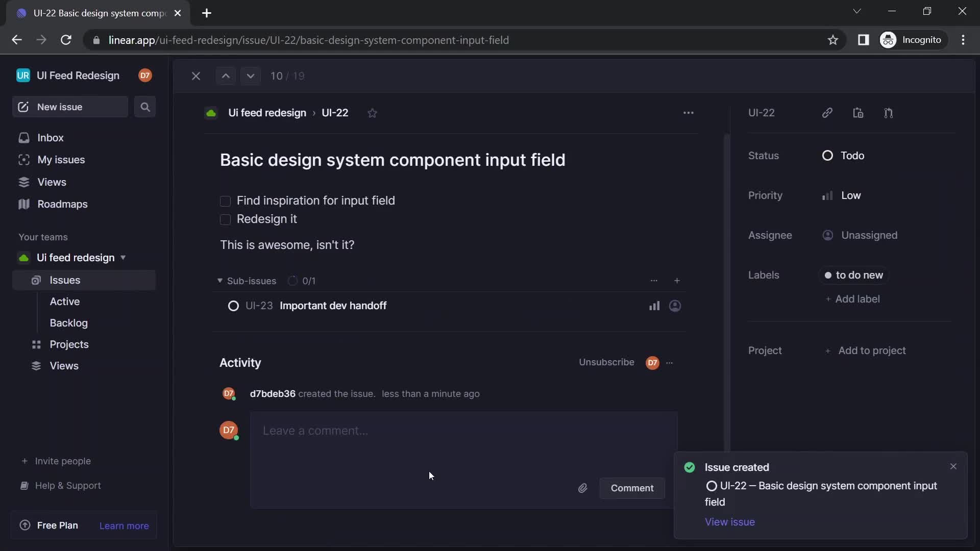Toggle the sub-issues section collapse
The width and height of the screenshot is (980, 551).
(x=219, y=281)
